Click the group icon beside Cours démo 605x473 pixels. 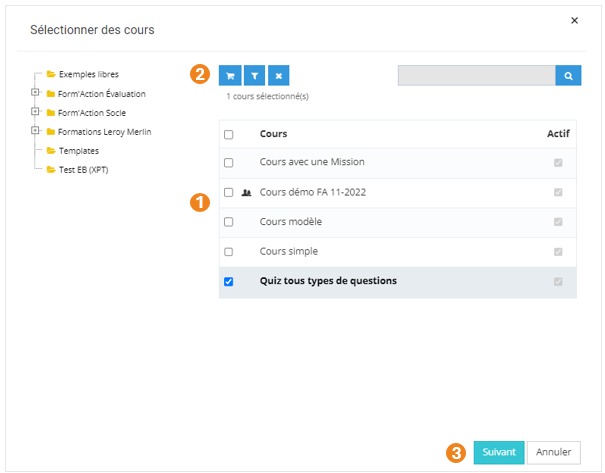click(246, 192)
